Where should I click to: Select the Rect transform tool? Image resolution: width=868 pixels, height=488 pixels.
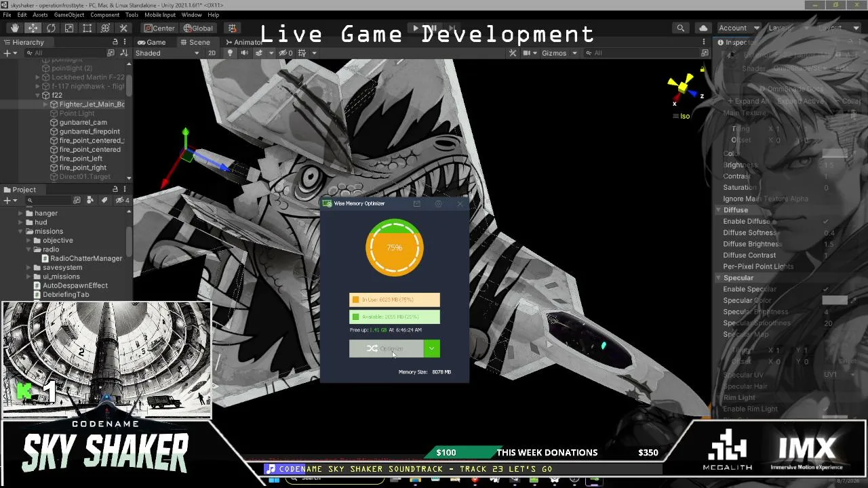coord(87,28)
